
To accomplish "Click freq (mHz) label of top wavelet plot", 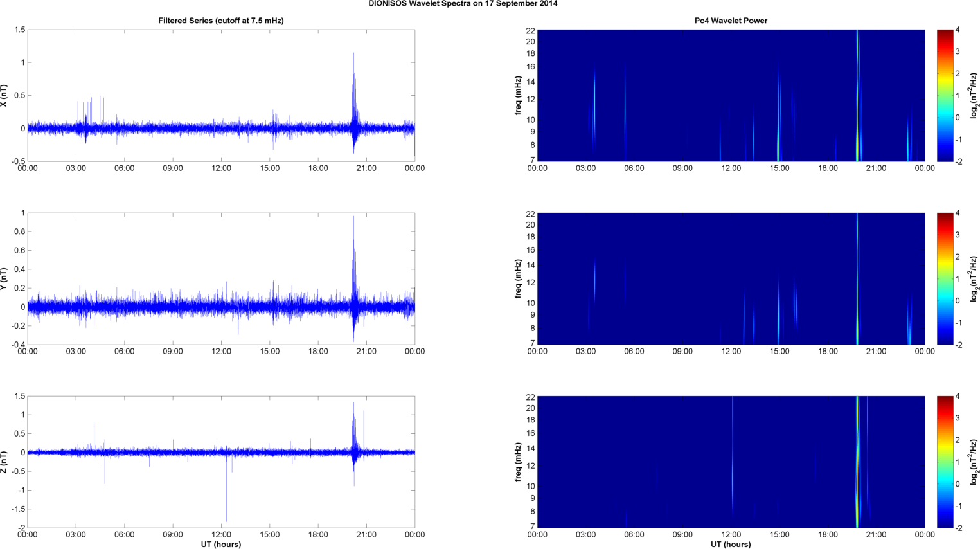I will (518, 96).
